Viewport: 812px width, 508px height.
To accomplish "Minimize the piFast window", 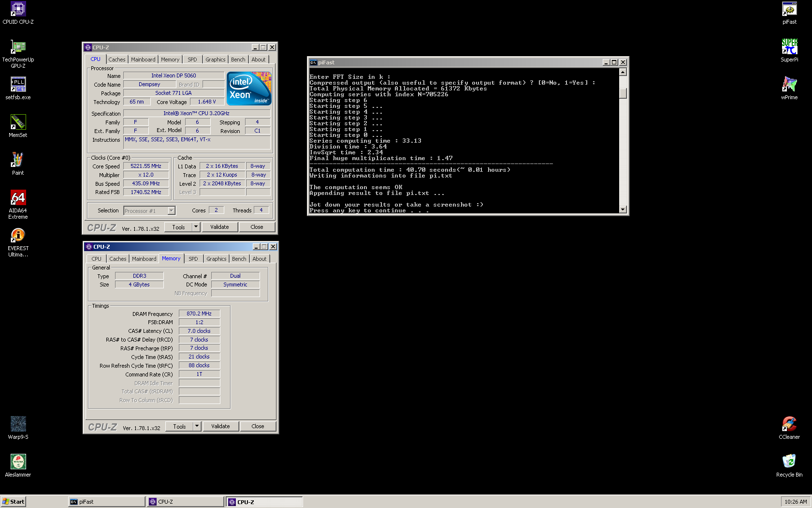I will pyautogui.click(x=606, y=62).
